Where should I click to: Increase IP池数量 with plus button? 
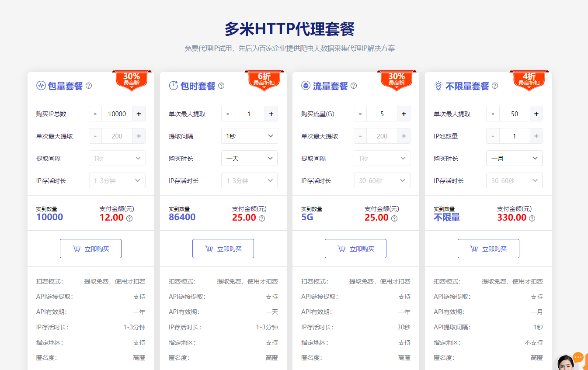point(536,136)
